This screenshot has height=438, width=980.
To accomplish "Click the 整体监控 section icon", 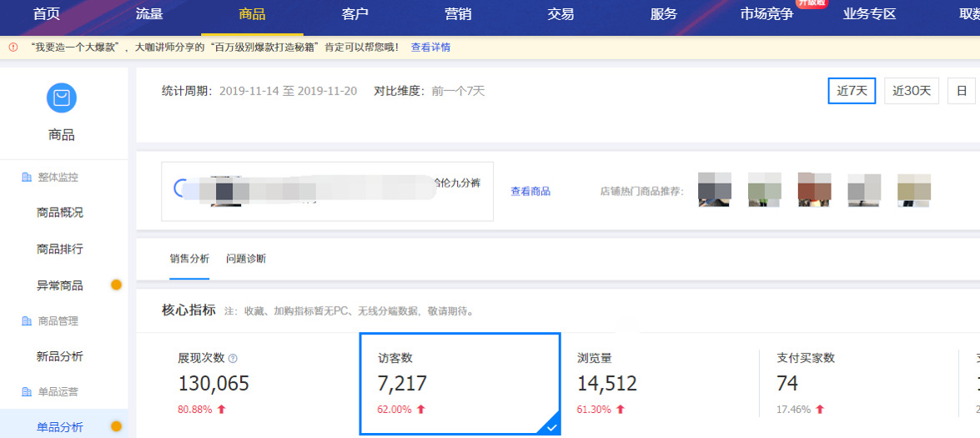I will click(x=26, y=177).
